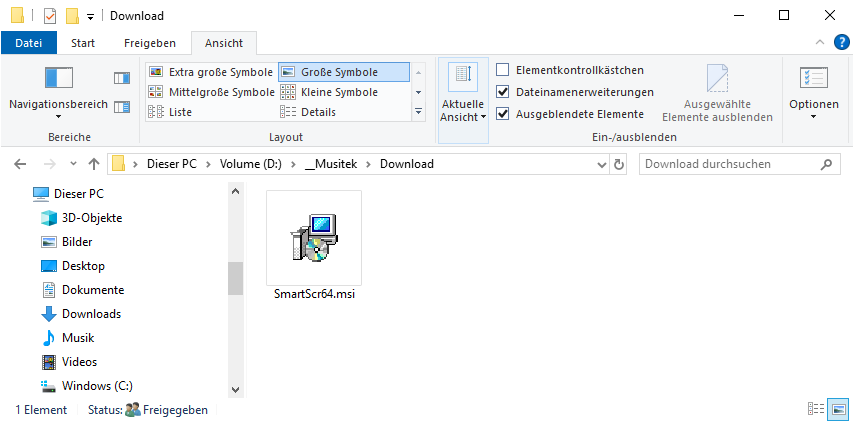
Task: Click __Musitek in the breadcrumb path
Action: click(331, 164)
